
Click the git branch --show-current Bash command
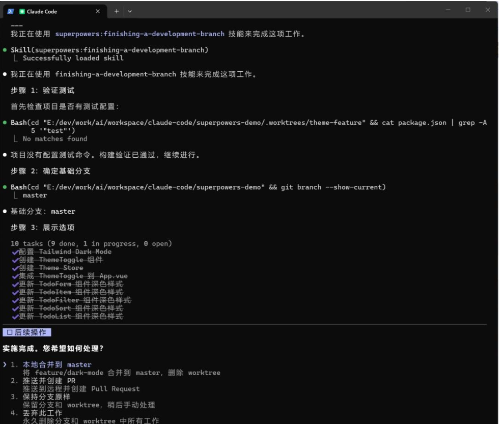(x=198, y=187)
